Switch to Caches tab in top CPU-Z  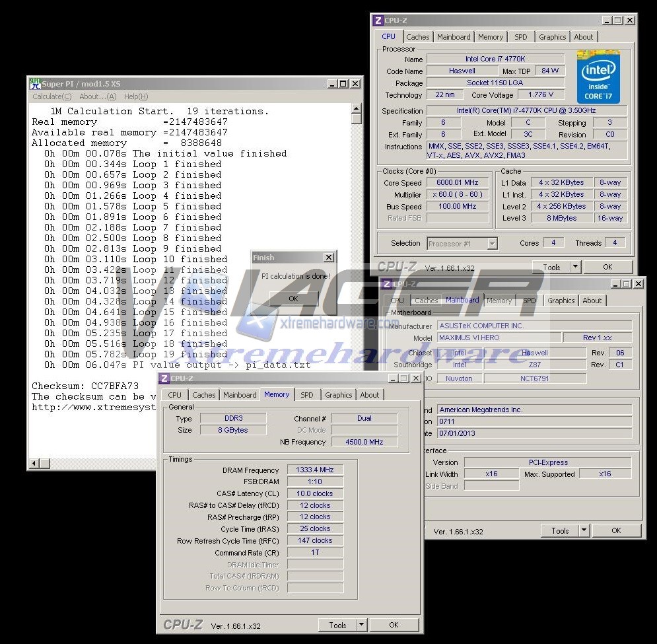(417, 37)
